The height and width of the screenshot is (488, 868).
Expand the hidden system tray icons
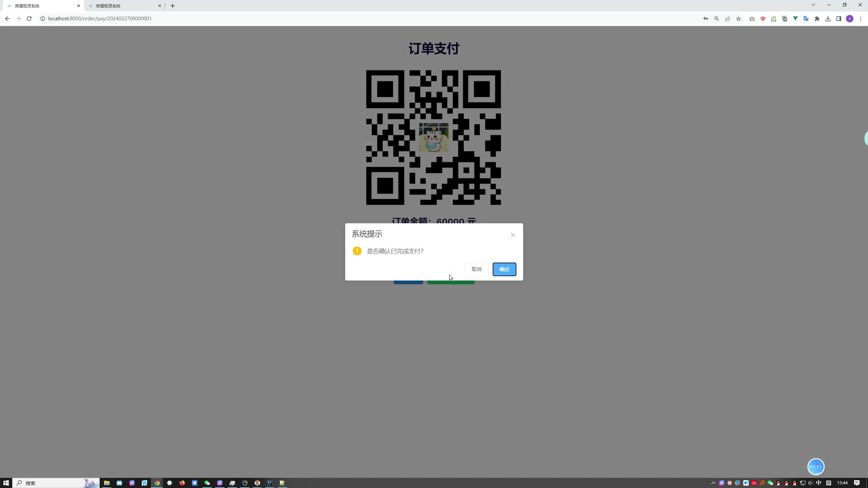tap(713, 483)
